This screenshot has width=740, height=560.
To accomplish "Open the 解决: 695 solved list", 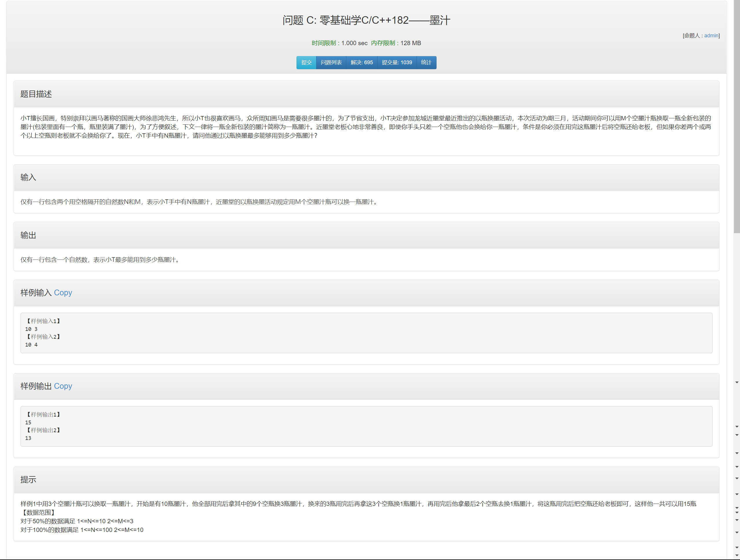I will [361, 62].
